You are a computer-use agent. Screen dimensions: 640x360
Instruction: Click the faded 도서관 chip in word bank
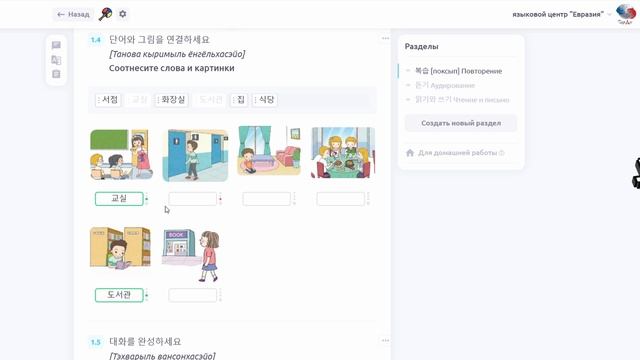click(x=209, y=100)
